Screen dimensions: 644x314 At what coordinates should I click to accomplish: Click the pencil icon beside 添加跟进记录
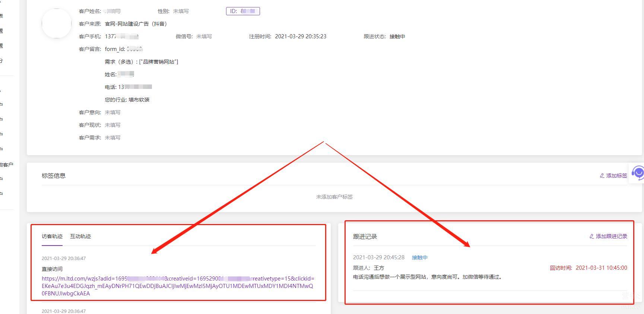click(591, 236)
